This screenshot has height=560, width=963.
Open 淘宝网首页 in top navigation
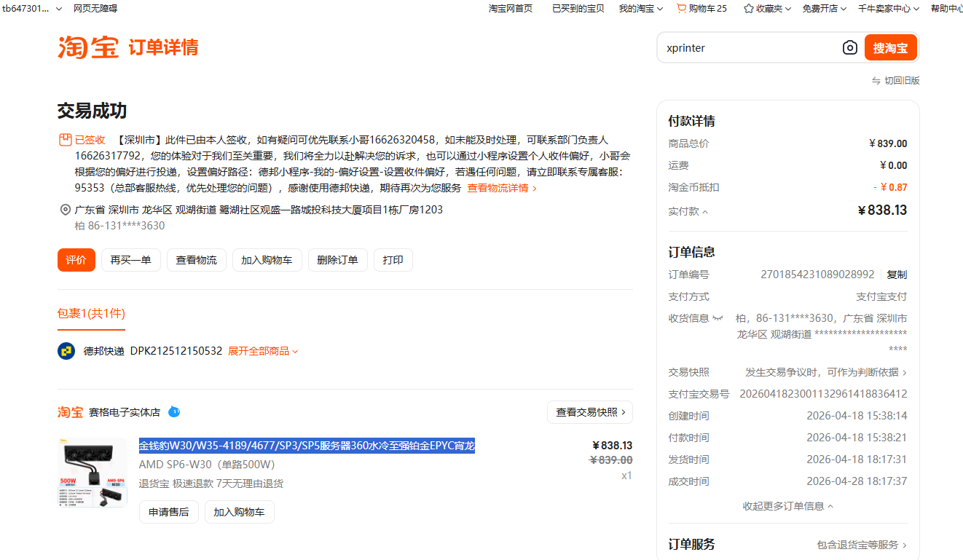[x=510, y=9]
